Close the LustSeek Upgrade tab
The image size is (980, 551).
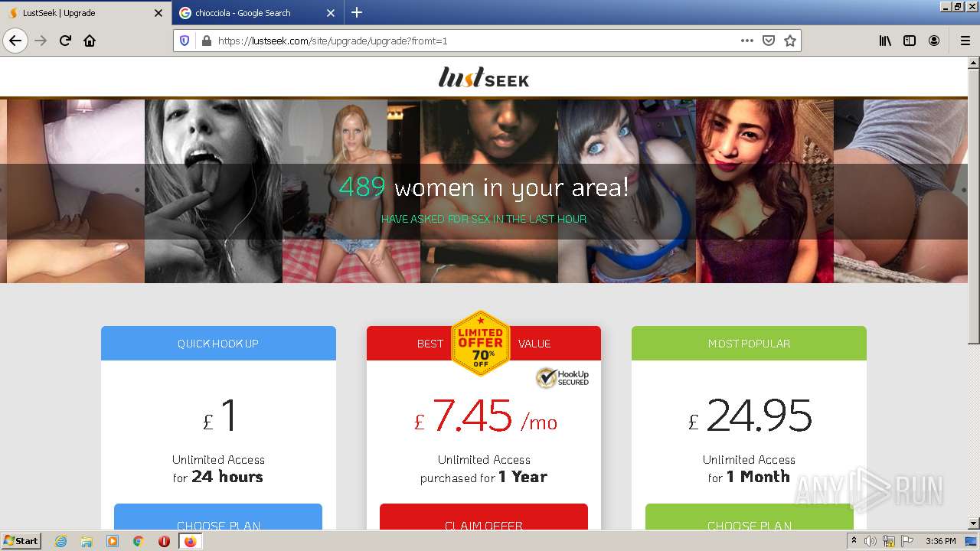(158, 13)
